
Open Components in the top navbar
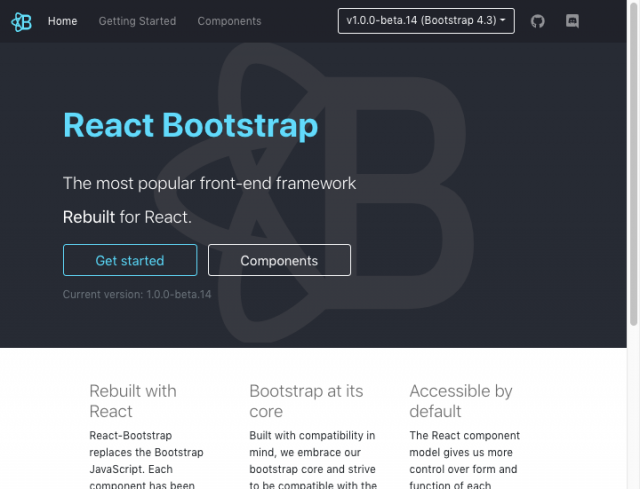tap(229, 21)
